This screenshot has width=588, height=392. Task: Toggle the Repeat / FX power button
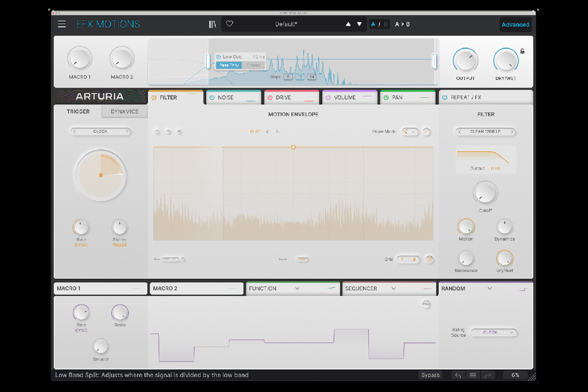(x=445, y=98)
